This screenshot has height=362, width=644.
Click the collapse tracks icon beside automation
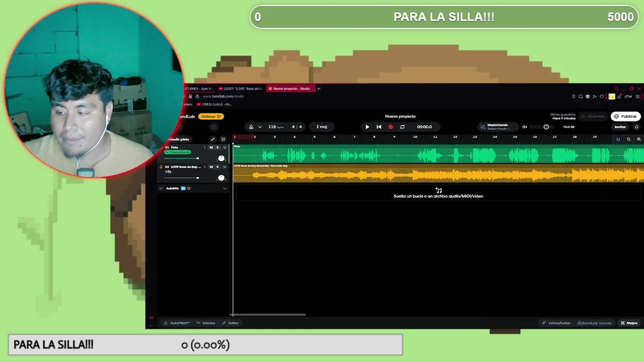[x=223, y=139]
